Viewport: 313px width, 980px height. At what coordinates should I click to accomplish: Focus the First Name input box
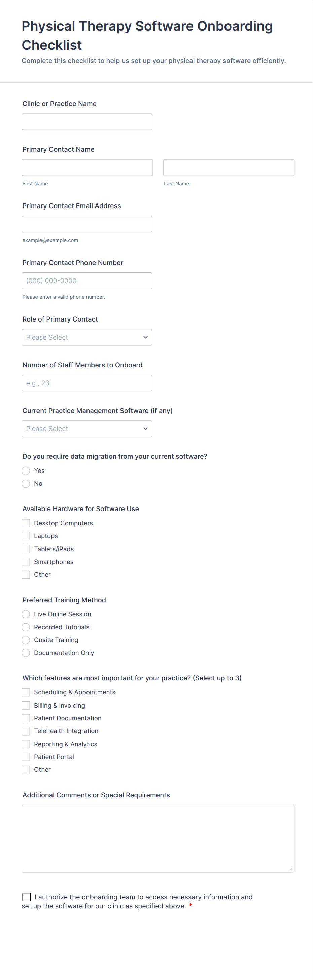click(x=87, y=167)
